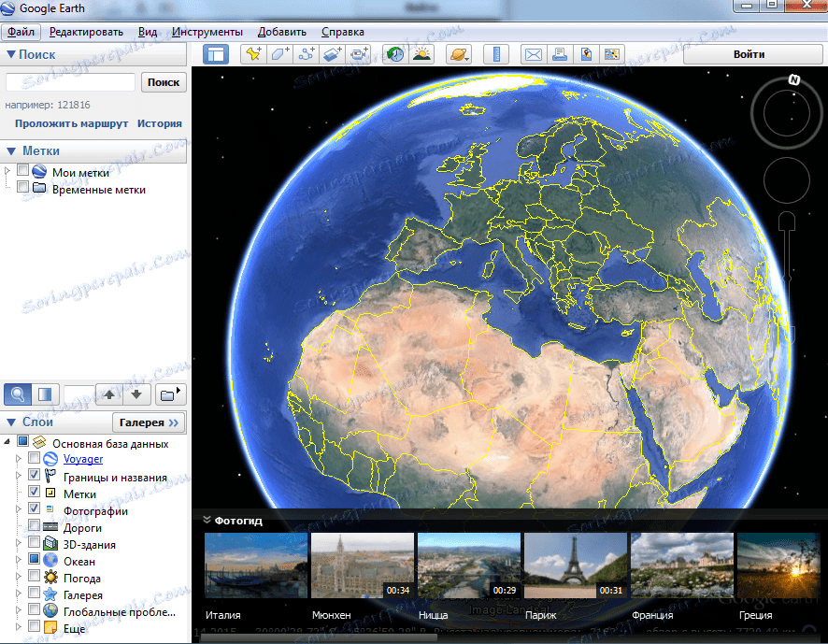Image resolution: width=828 pixels, height=644 pixels.
Task: Add a path with the toolbar icon
Action: [x=307, y=54]
